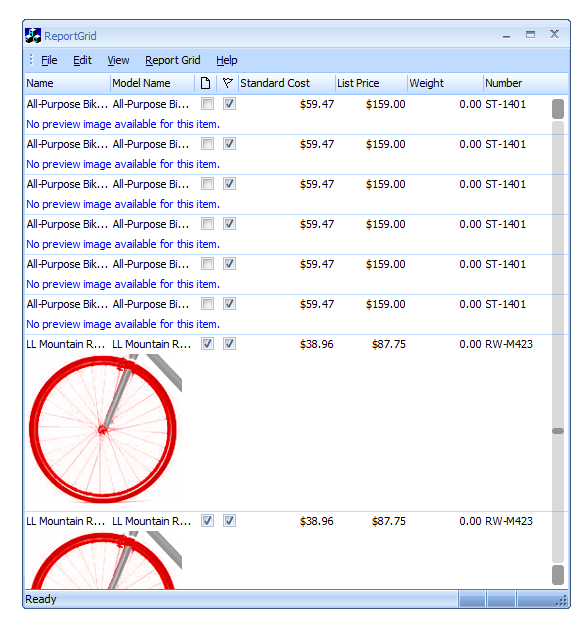This screenshot has height=629, width=588.
Task: Click the vertical scrollbar thumb at top
Action: (x=558, y=109)
